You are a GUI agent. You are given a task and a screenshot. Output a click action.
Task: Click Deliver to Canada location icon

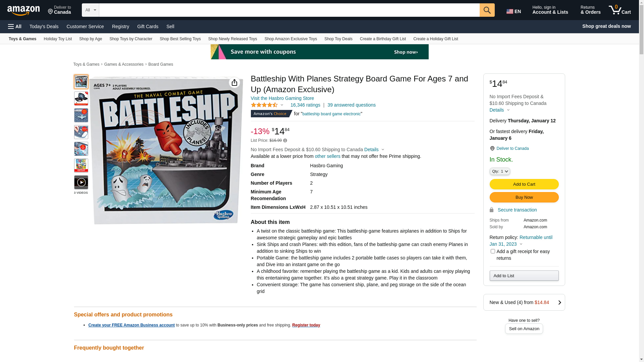(x=492, y=148)
